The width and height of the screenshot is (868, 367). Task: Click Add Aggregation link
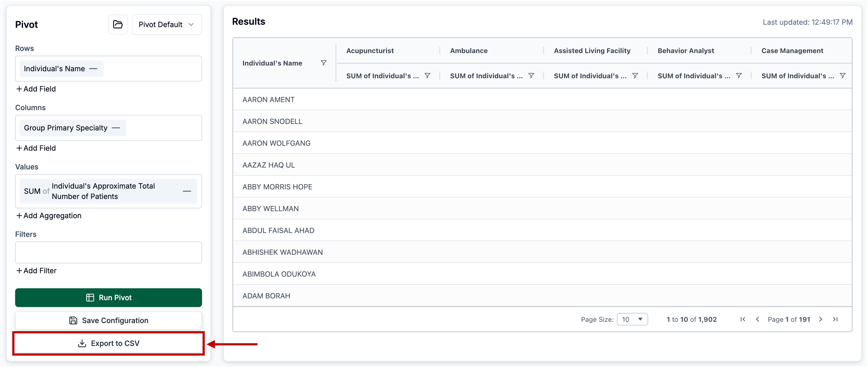point(49,216)
